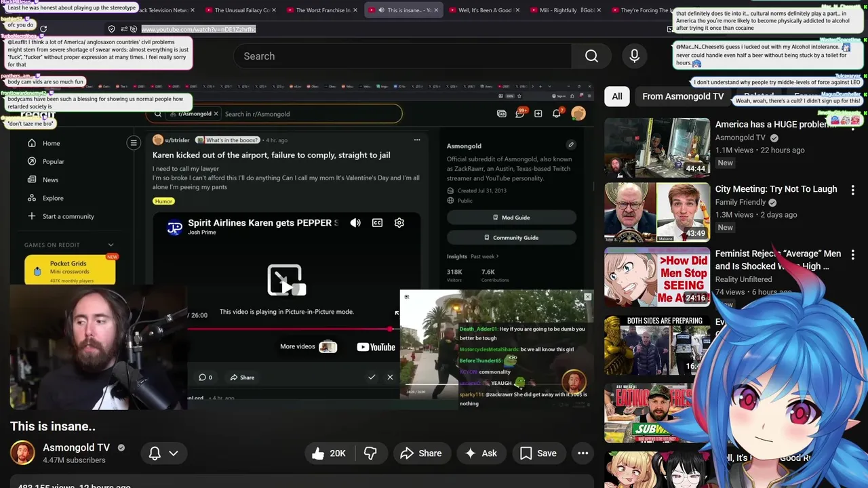The image size is (868, 488).
Task: Click the browser address bar URL
Action: pos(199,29)
